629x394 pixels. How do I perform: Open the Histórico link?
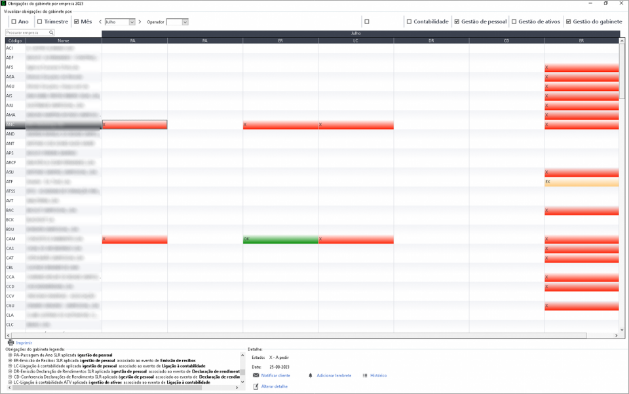378,376
